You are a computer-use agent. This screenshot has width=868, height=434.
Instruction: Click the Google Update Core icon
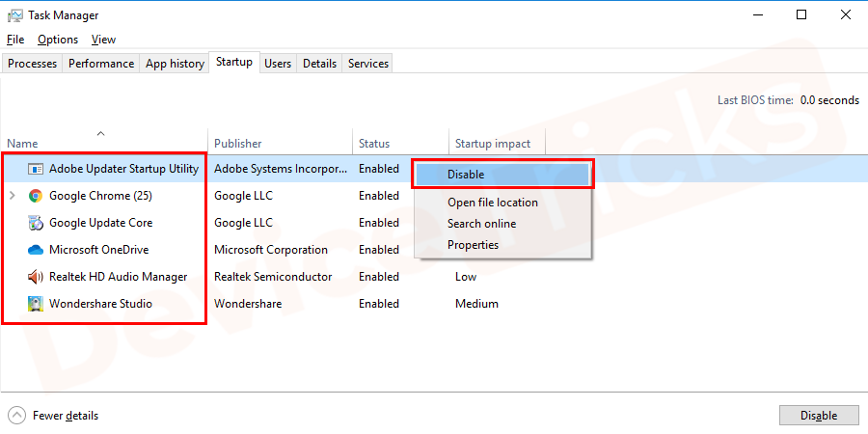coord(36,223)
